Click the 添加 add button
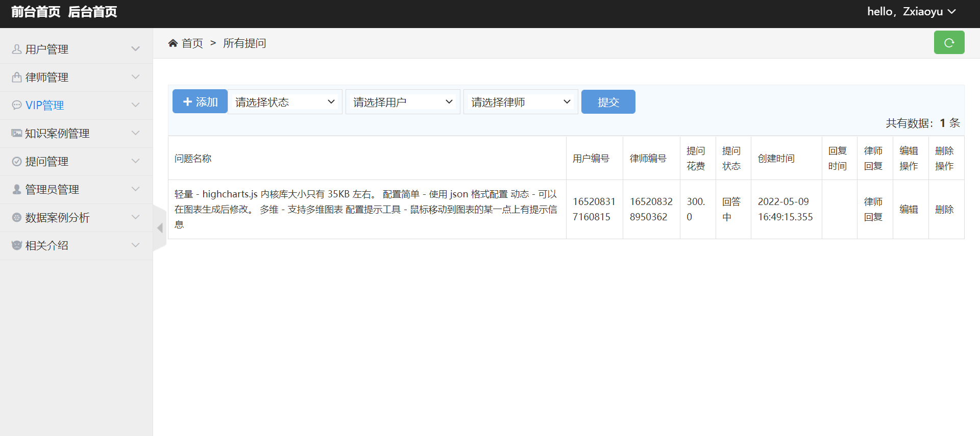 pos(200,101)
